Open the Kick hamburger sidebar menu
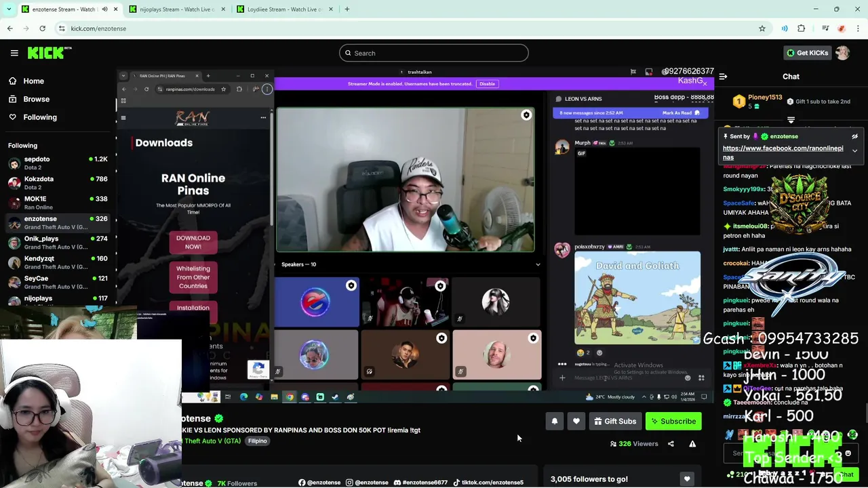The height and width of the screenshot is (488, 868). (x=14, y=53)
